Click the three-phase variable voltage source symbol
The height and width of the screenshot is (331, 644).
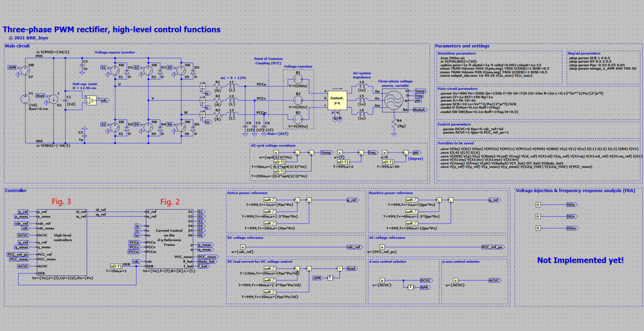(x=394, y=99)
